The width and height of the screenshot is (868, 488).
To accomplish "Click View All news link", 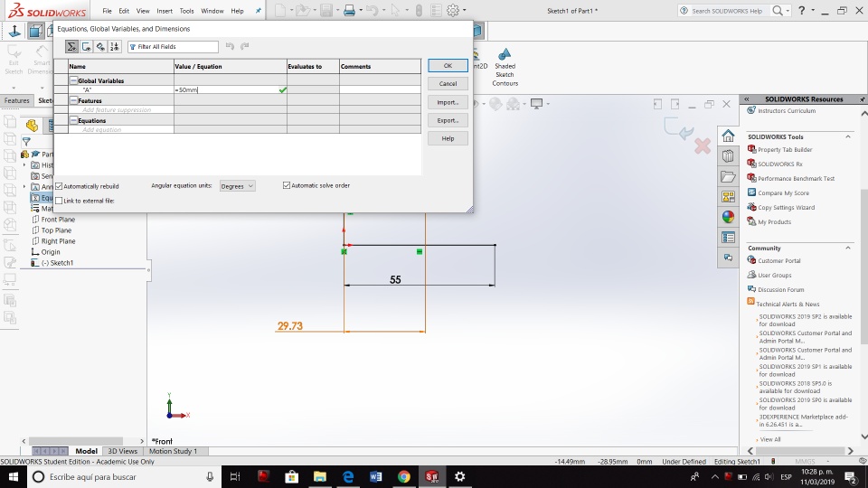I will click(770, 439).
